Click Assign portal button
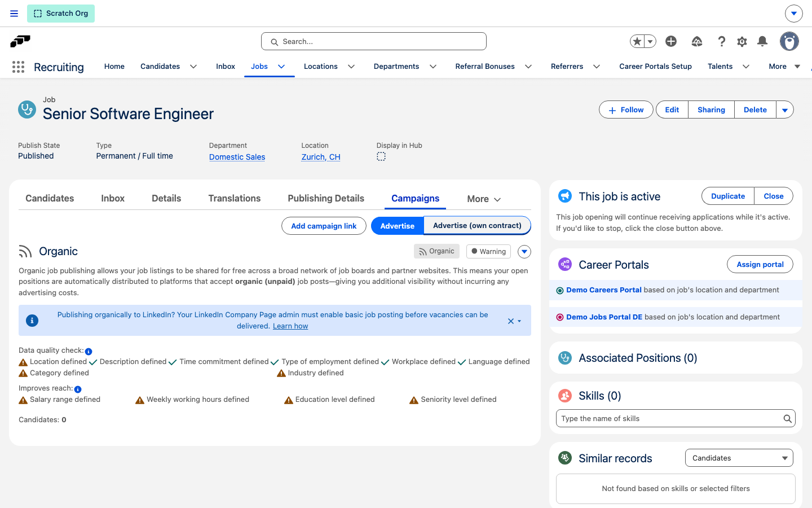This screenshot has width=812, height=508. click(760, 264)
